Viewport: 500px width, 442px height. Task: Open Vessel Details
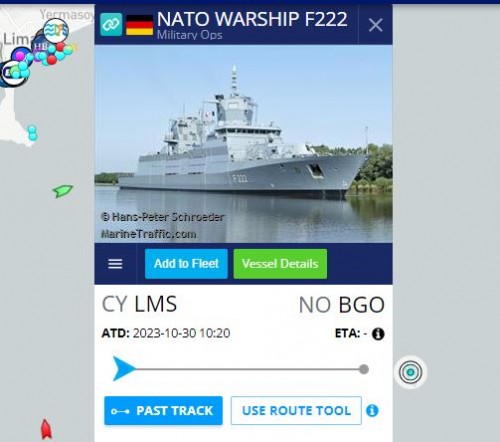pos(280,264)
